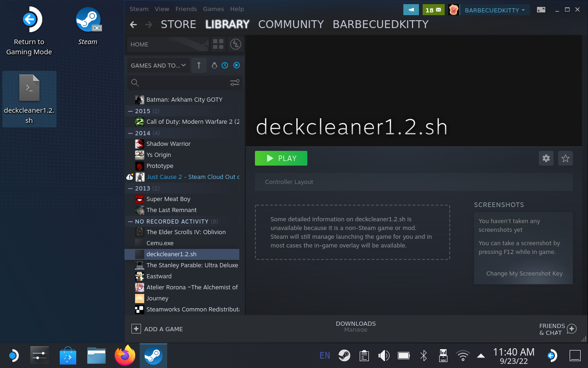
Task: Open advanced library filter options
Action: click(x=235, y=83)
